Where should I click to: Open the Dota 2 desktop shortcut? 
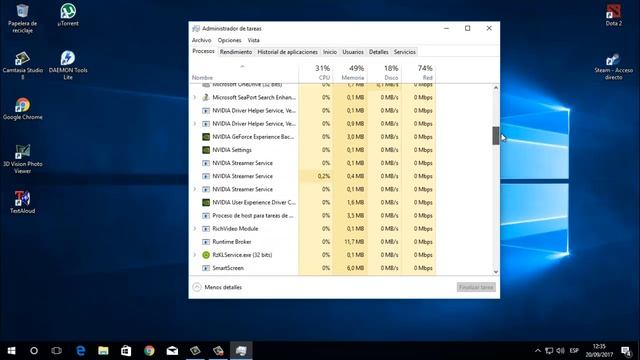pos(613,16)
